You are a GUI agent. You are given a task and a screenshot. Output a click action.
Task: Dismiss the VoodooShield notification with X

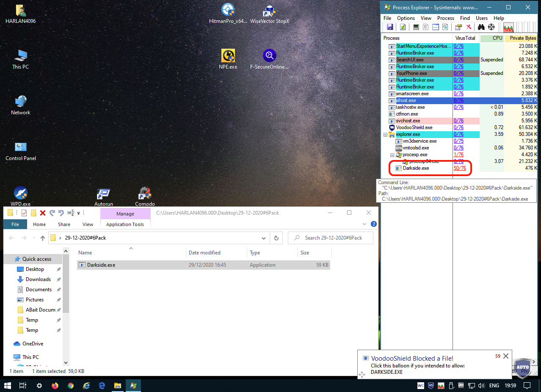point(505,356)
